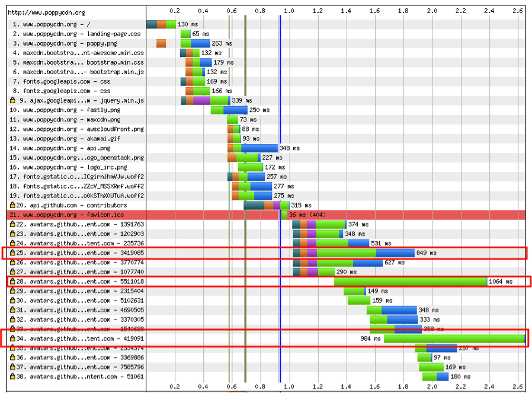Select the HTTPS lock for avatars request 5102631

pos(12,301)
